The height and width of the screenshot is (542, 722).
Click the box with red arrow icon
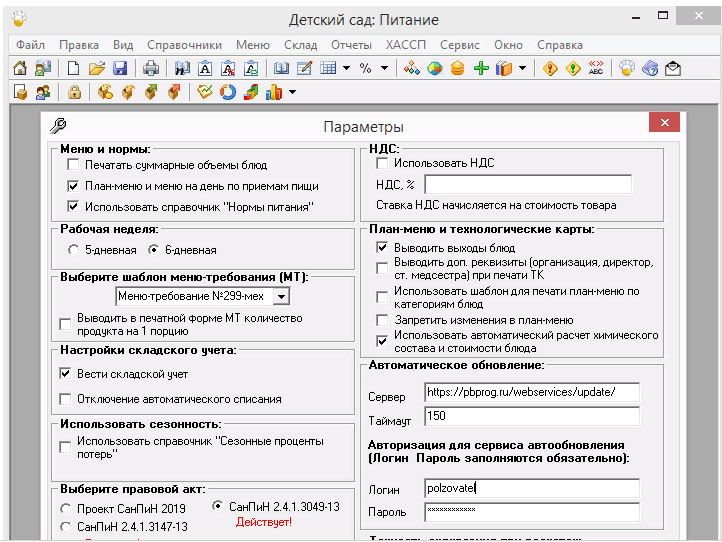tap(174, 92)
